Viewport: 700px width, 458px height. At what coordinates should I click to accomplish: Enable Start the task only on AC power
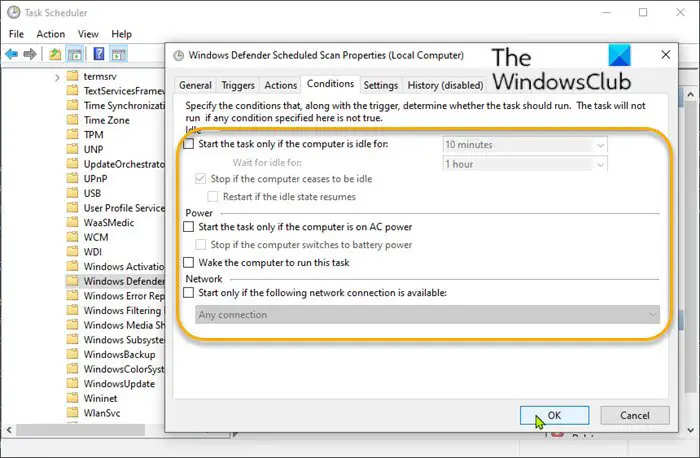[189, 227]
